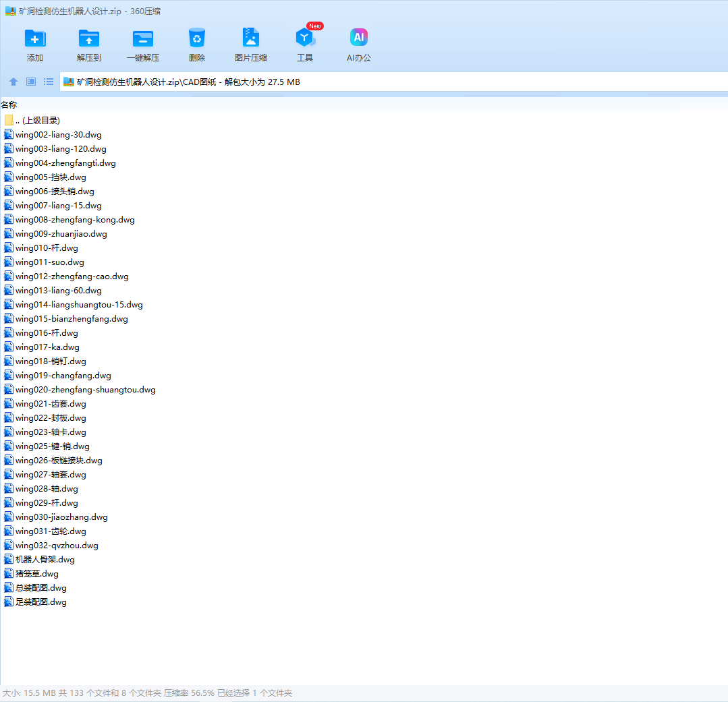This screenshot has width=728, height=702.
Task: Select file wing031-齿轮.dwg
Action: click(45, 531)
